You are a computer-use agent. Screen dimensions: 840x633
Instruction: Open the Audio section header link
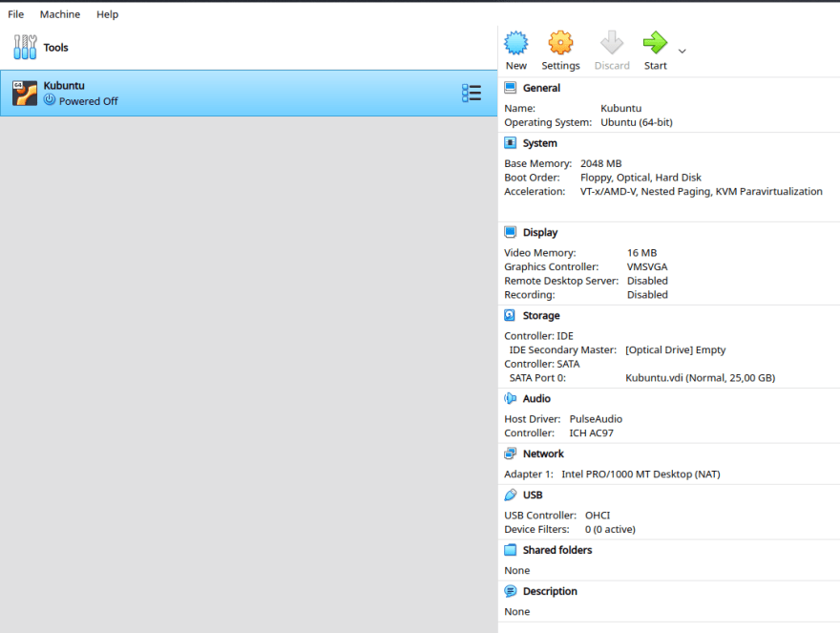coord(536,399)
